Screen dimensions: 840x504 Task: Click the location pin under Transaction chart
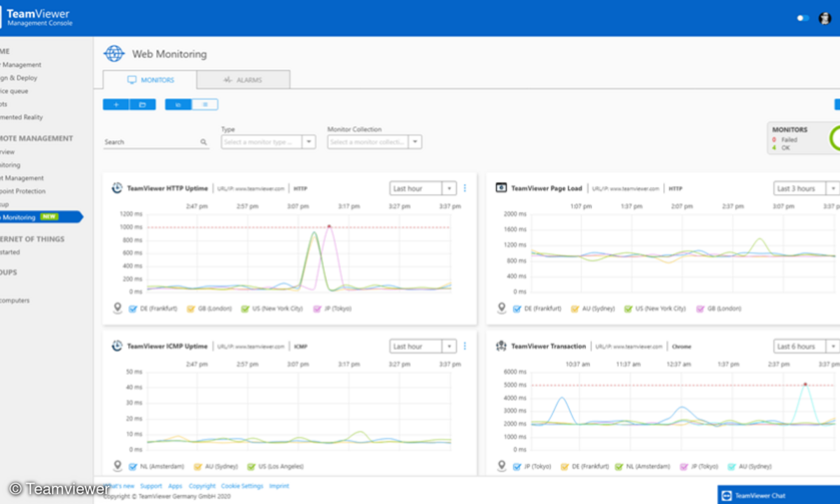tap(501, 466)
